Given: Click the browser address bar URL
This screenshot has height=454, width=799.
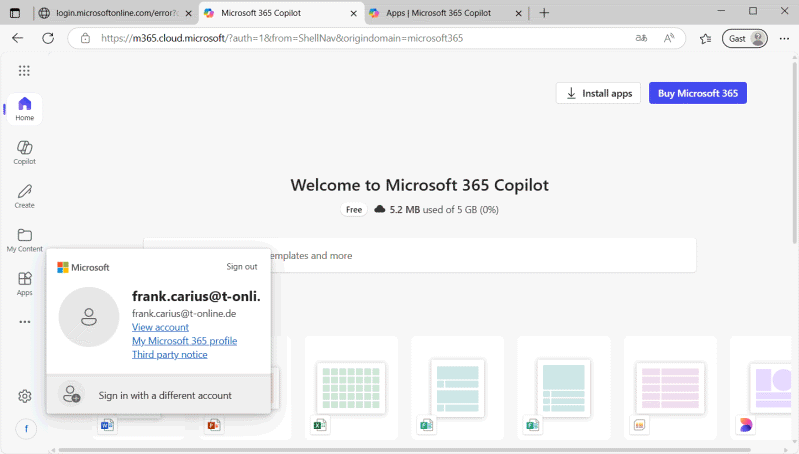Looking at the screenshot, I should pos(282,38).
